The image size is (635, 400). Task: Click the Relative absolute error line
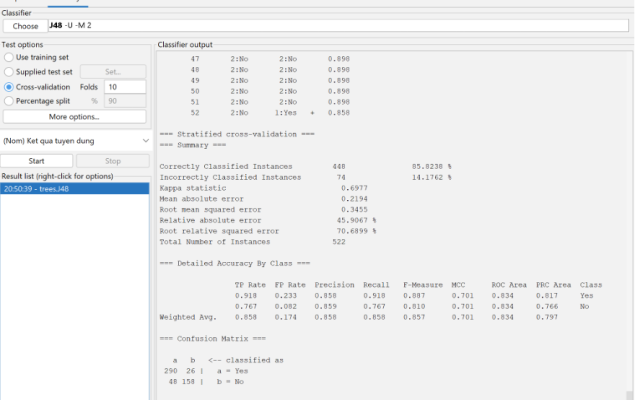(x=268, y=221)
